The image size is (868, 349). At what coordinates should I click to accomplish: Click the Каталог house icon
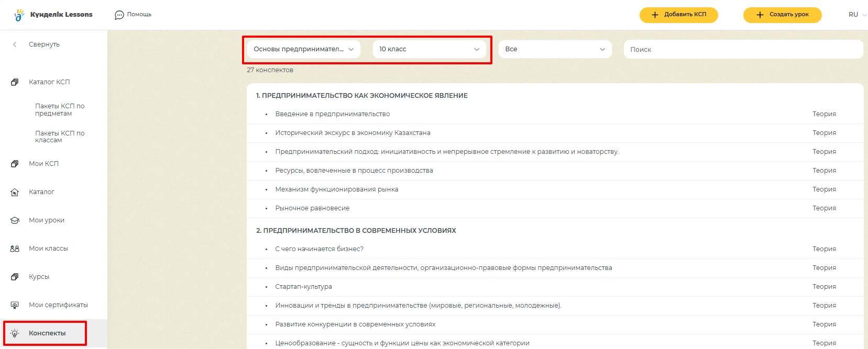[x=15, y=192]
